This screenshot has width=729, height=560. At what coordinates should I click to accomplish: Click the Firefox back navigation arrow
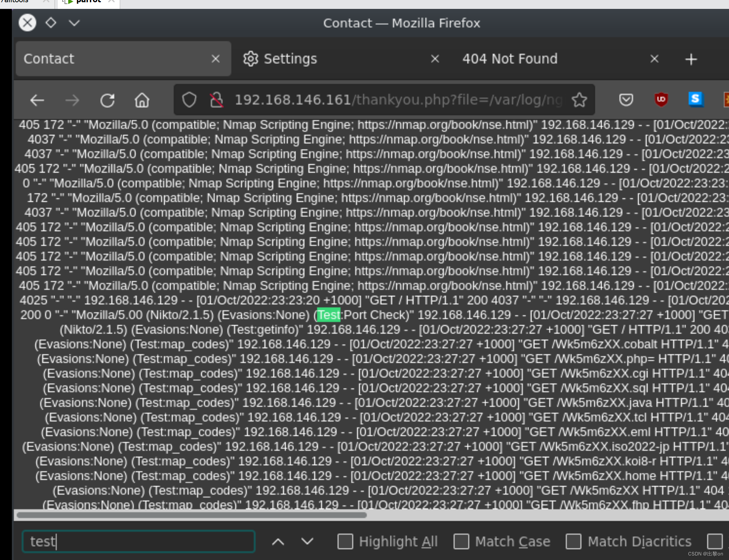(x=37, y=99)
